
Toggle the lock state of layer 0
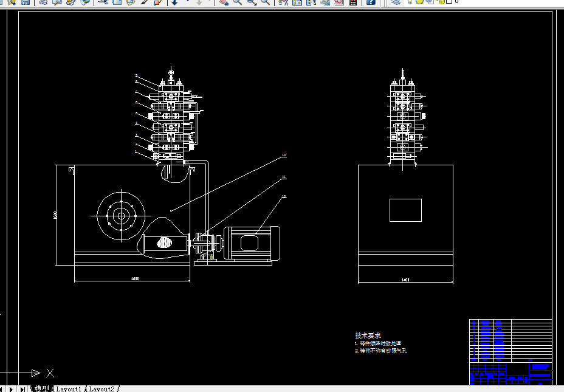(442, 1)
